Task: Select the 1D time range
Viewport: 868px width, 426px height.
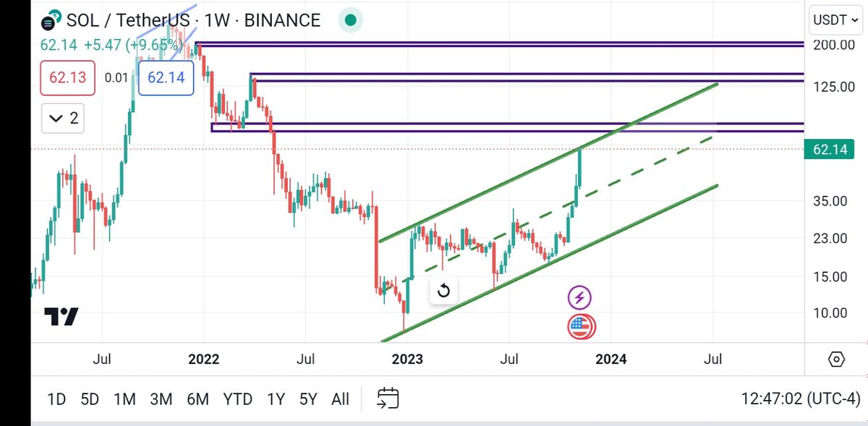Action: pos(56,399)
